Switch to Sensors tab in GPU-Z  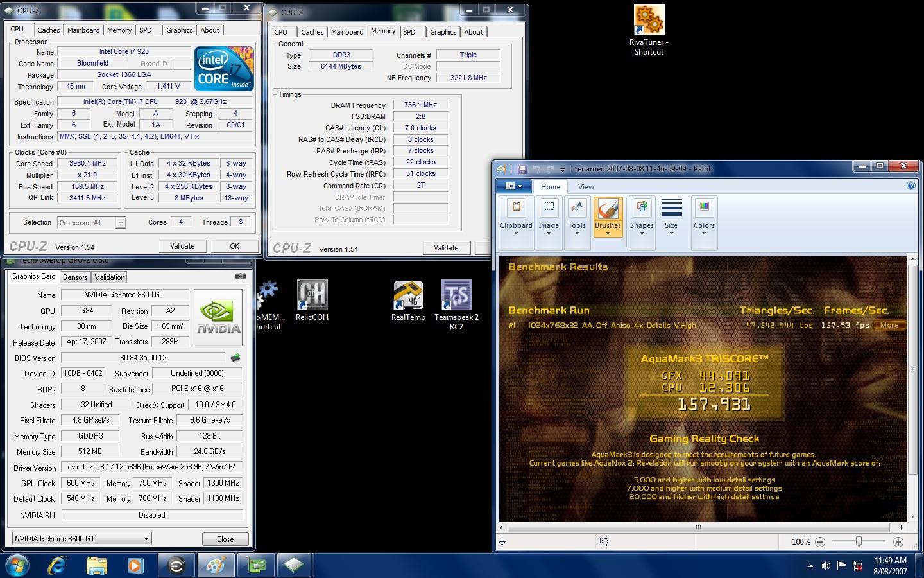pos(75,277)
